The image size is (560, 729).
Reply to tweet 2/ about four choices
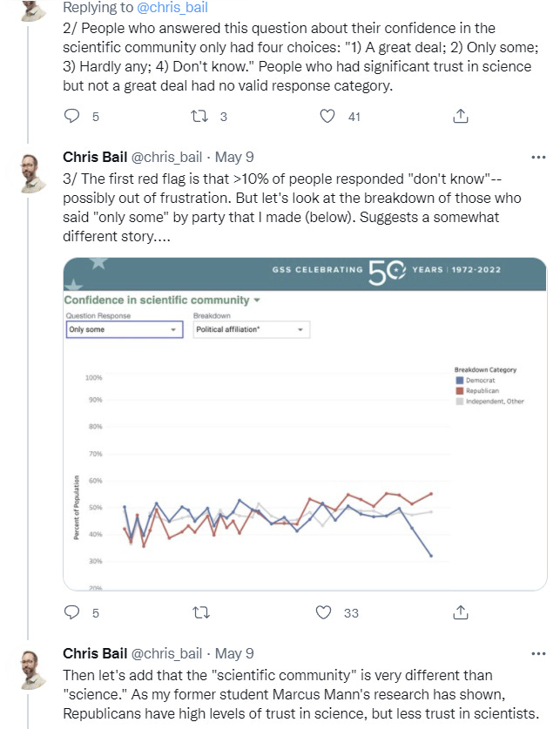[71, 116]
